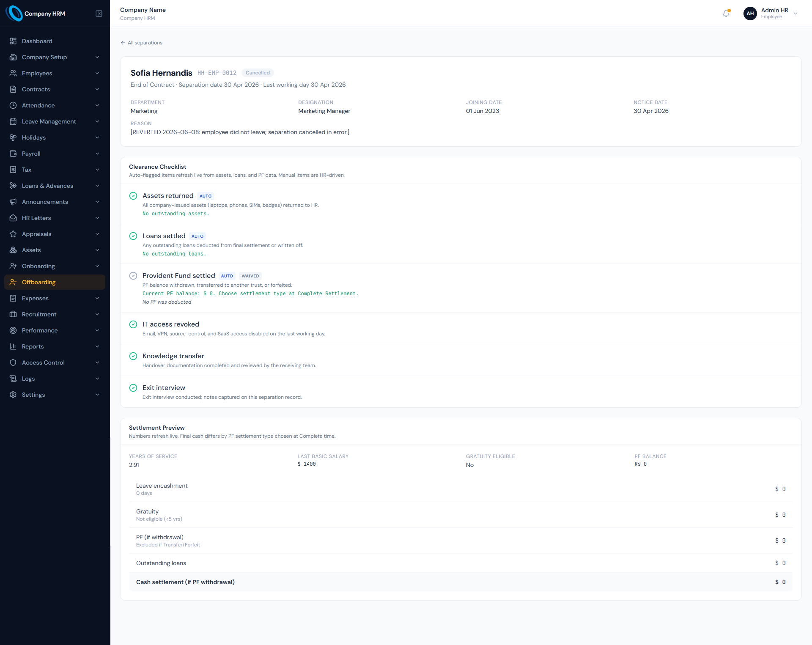Click the Cash settlement total row
This screenshot has height=645, width=812.
point(461,582)
